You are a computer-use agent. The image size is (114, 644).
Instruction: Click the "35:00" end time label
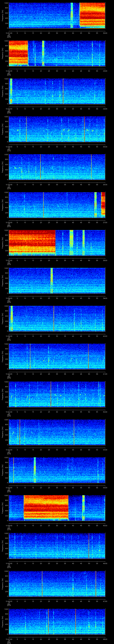point(105,147)
